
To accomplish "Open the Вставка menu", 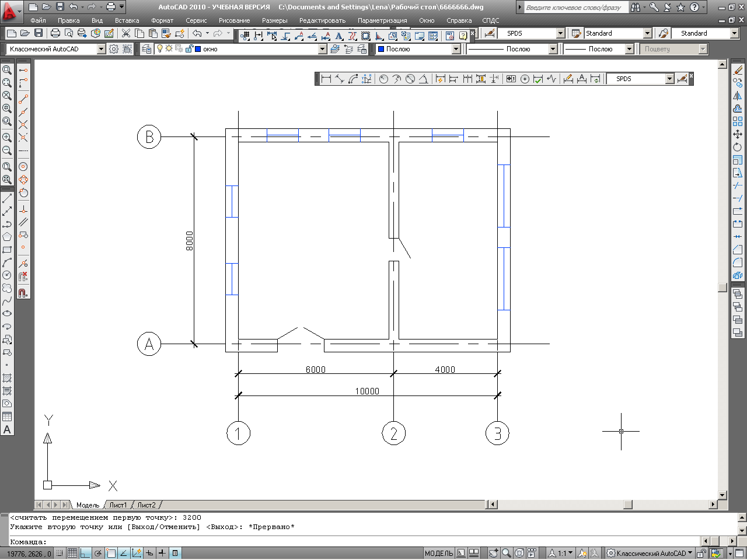I will tap(127, 20).
